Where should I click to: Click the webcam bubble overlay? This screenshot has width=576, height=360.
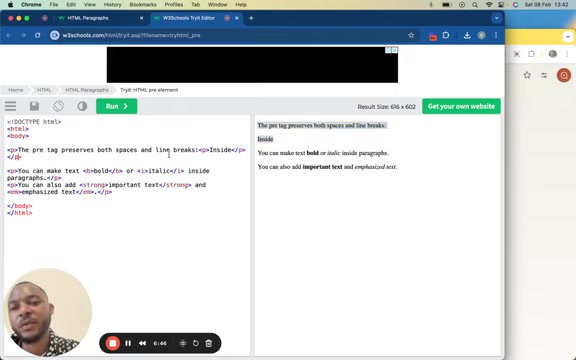pos(47,312)
